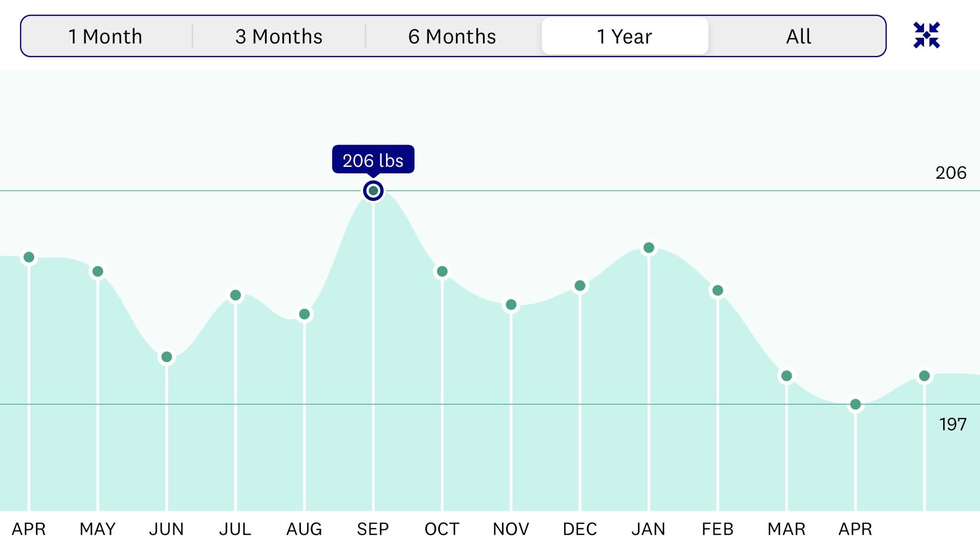Tap the January peak data point
Viewport: 980px width, 551px height.
coord(649,248)
